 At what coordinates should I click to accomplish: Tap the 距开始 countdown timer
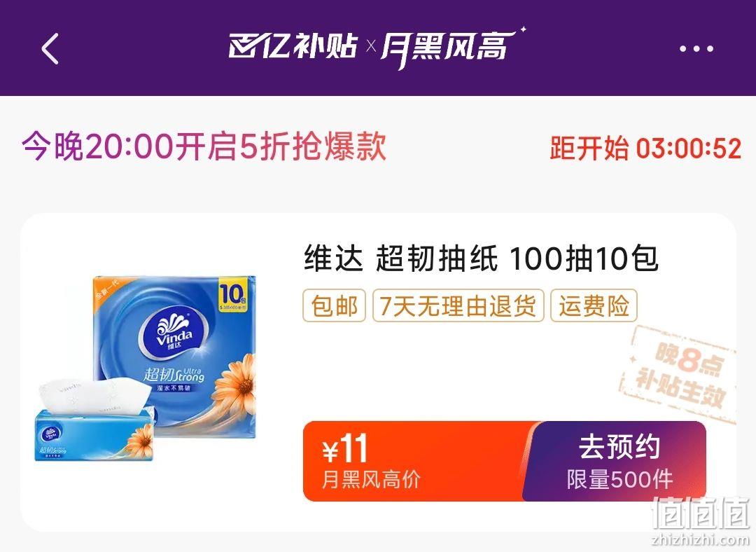pyautogui.click(x=645, y=148)
